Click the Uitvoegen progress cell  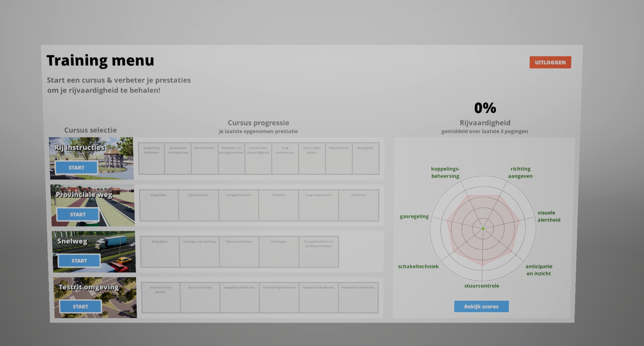click(x=279, y=252)
